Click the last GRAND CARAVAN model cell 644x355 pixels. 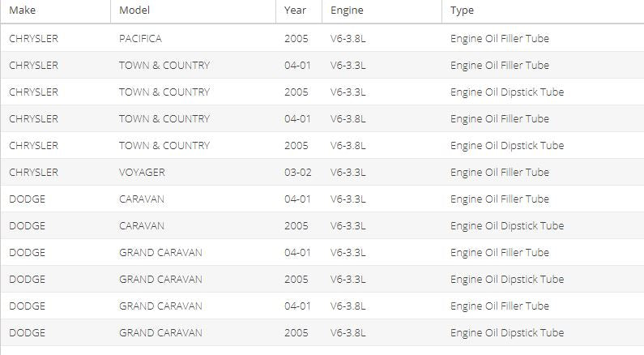pyautogui.click(x=160, y=332)
